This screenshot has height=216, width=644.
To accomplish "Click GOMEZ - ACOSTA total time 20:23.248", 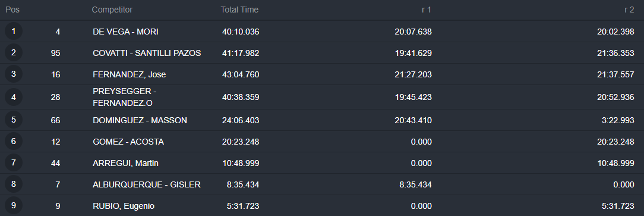I will [241, 142].
